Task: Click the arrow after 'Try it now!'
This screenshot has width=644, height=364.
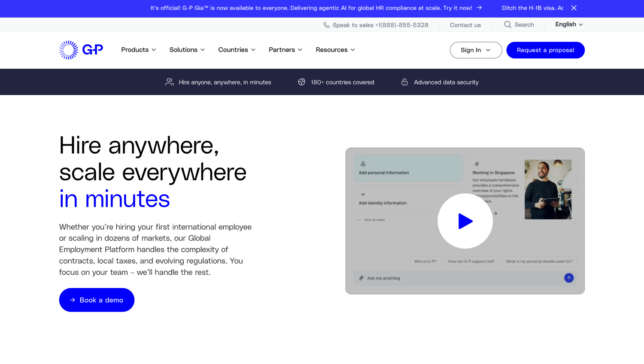Action: [479, 8]
